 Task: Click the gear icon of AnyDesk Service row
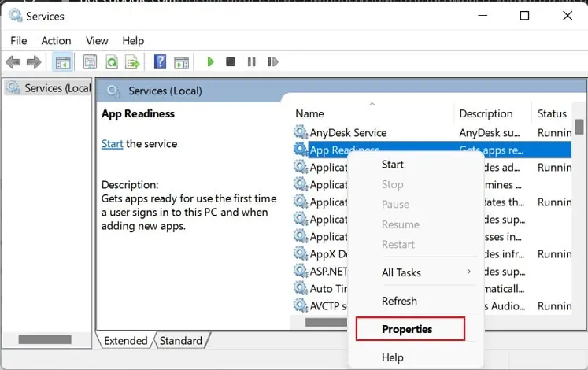pos(301,132)
